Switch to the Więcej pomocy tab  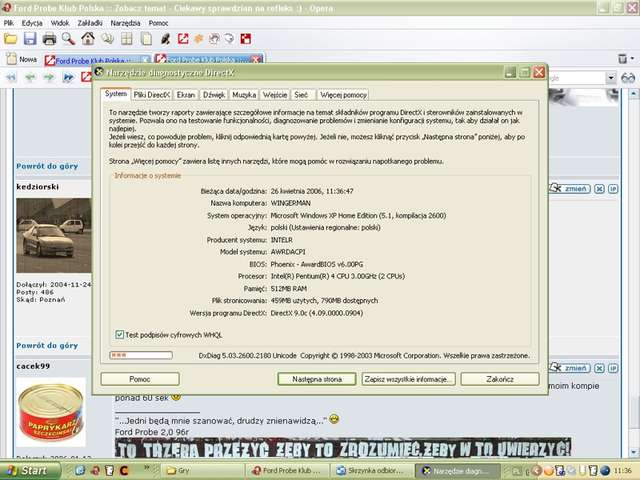click(343, 95)
